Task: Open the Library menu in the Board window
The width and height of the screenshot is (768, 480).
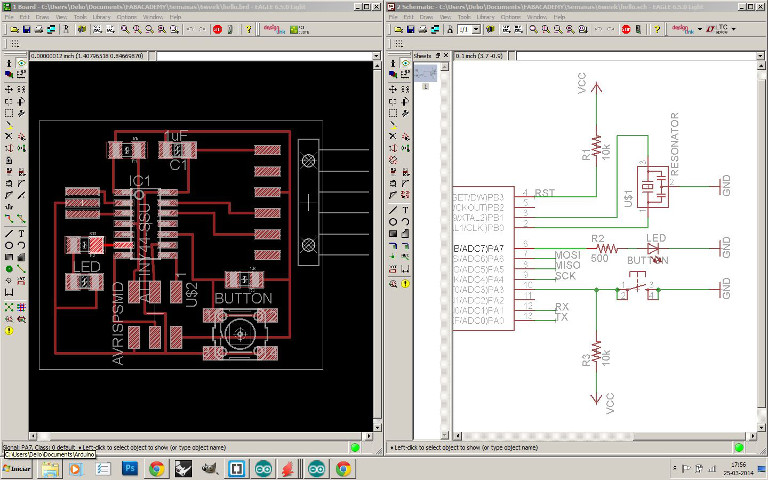Action: [101, 17]
